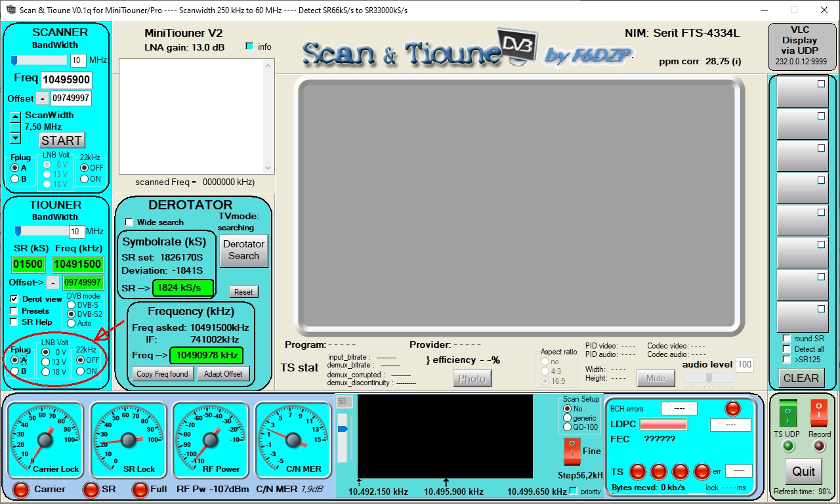Screen dimensions: 840x504
Task: Uncheck the Derot view checkbox
Action: 14,299
